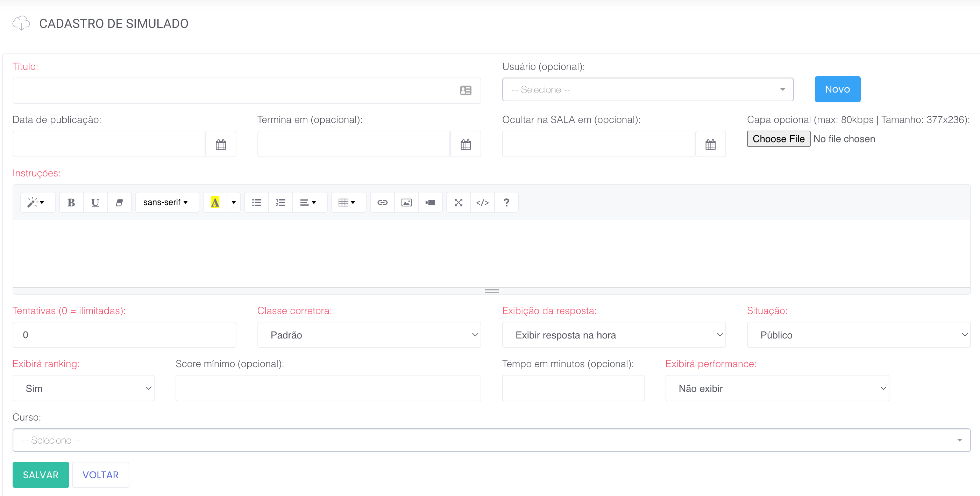Click the insert video icon

click(430, 203)
